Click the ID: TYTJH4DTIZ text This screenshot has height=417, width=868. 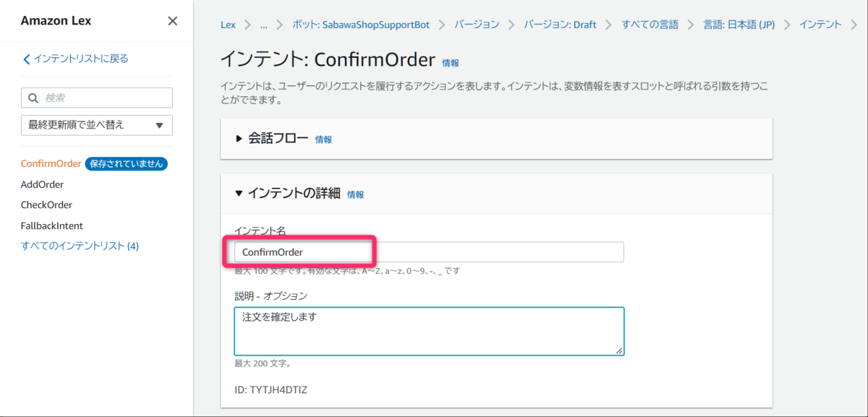coord(271,390)
